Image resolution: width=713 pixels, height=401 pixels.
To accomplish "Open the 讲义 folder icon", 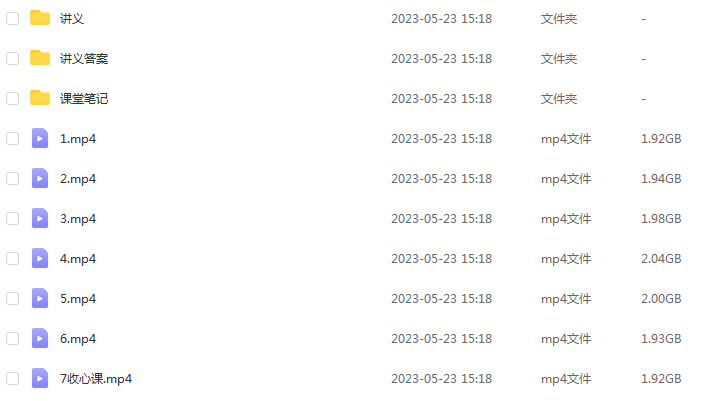I will pos(40,18).
